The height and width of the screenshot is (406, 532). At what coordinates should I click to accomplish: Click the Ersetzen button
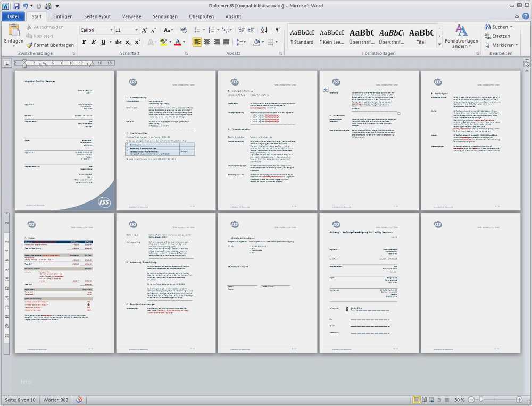click(497, 36)
